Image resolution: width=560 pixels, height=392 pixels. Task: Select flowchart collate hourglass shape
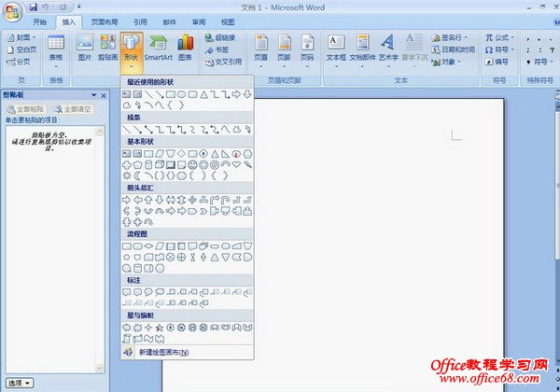click(x=192, y=258)
